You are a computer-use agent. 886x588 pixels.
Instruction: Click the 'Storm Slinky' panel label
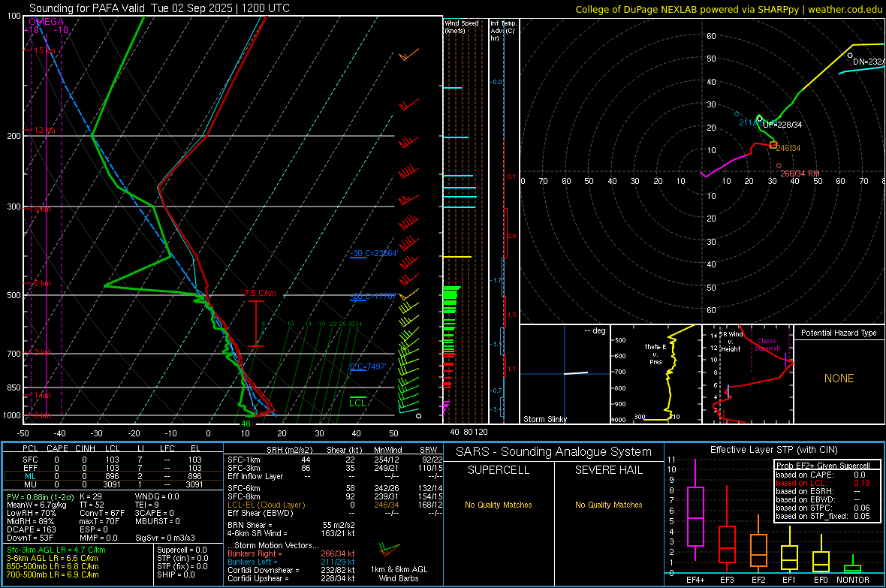(x=544, y=419)
